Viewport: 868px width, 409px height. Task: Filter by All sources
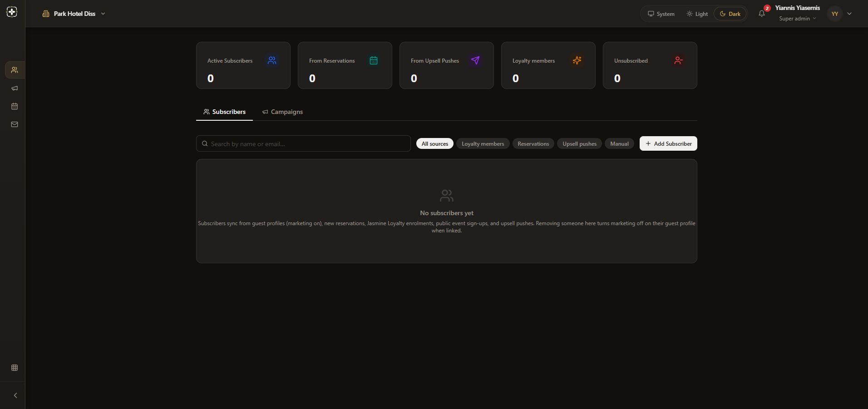tap(435, 143)
